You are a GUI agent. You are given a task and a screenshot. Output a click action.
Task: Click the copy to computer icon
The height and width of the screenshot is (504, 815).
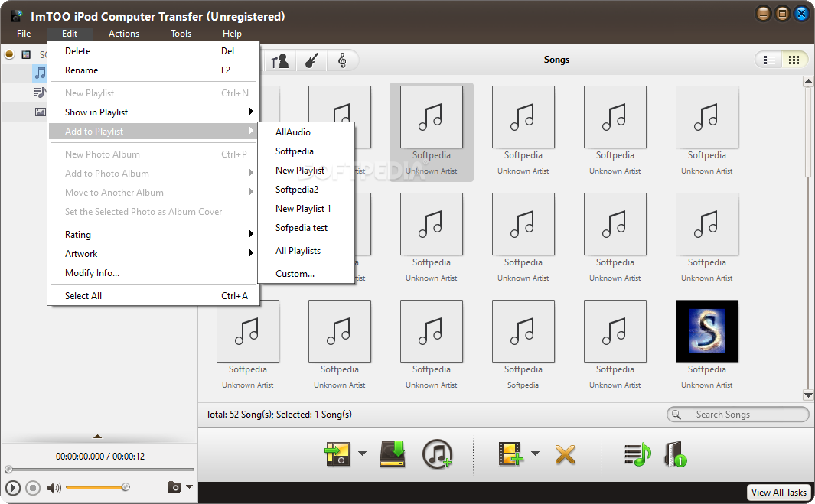click(393, 454)
